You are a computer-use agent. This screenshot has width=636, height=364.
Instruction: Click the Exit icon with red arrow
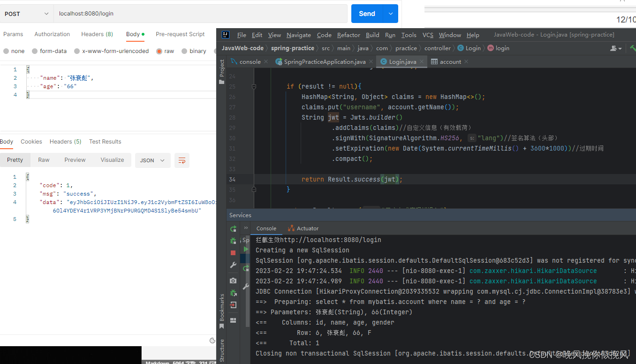tap(233, 305)
